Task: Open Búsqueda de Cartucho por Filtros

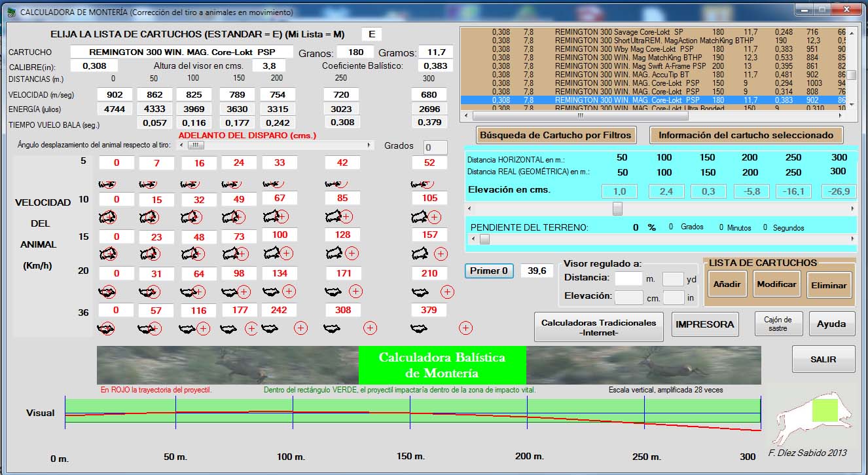Action: click(556, 135)
